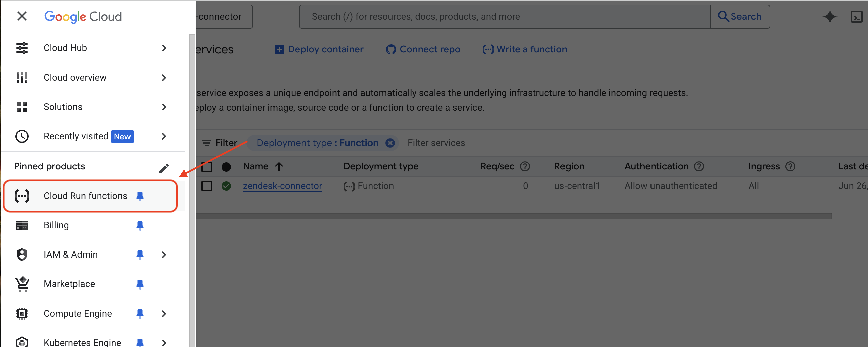868x347 pixels.
Task: Close the navigation menu with X icon
Action: [x=22, y=16]
